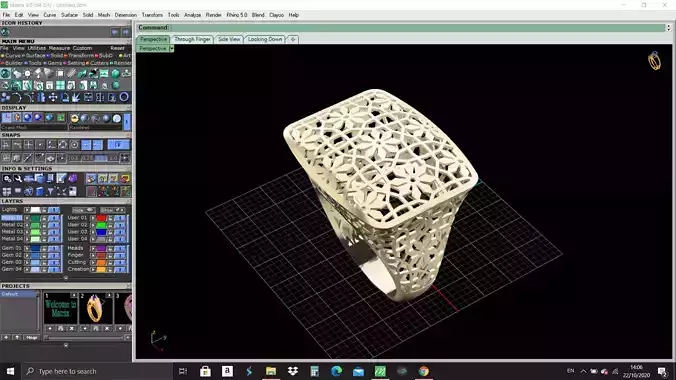Click the green Matrix app icon in taskbar

point(380,371)
